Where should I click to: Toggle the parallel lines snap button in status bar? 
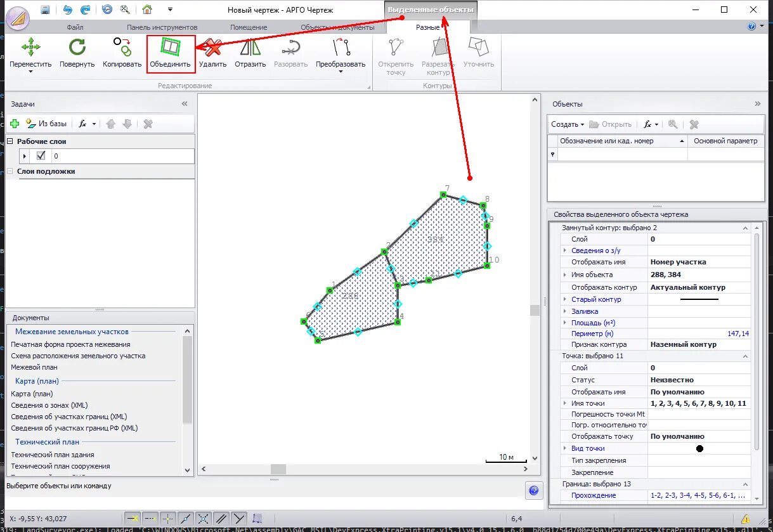coord(221,519)
